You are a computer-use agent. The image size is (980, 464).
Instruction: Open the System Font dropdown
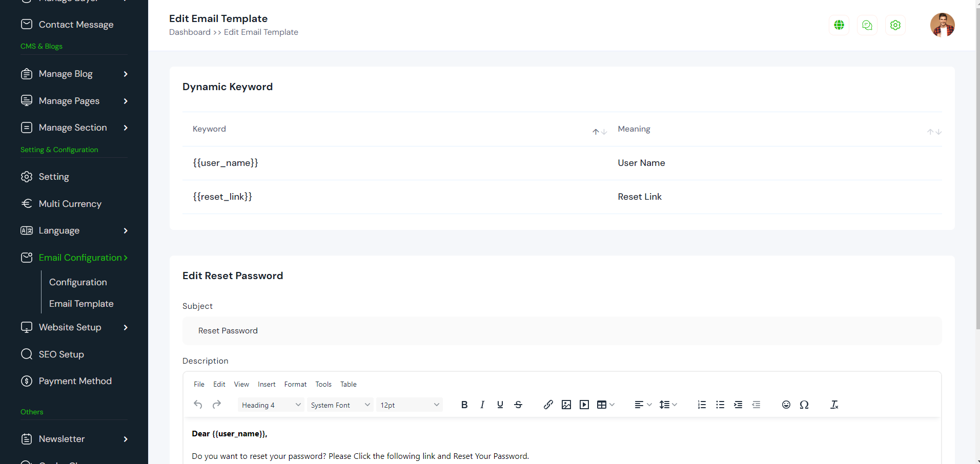(x=340, y=405)
